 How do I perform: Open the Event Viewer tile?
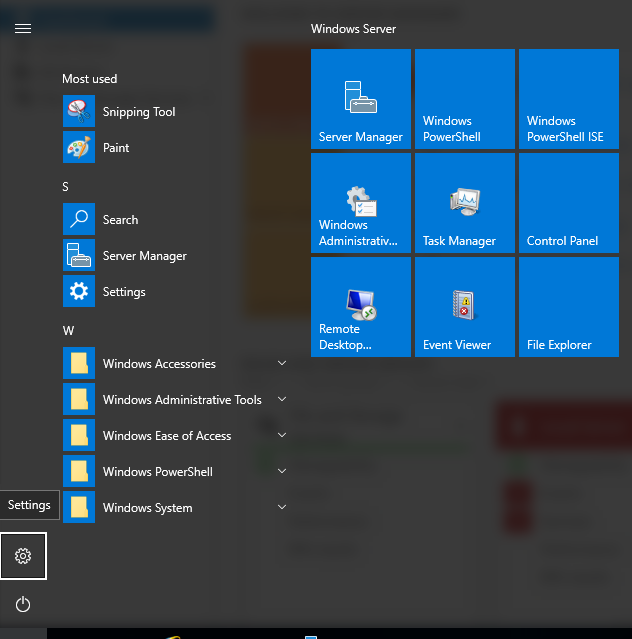pyautogui.click(x=465, y=307)
